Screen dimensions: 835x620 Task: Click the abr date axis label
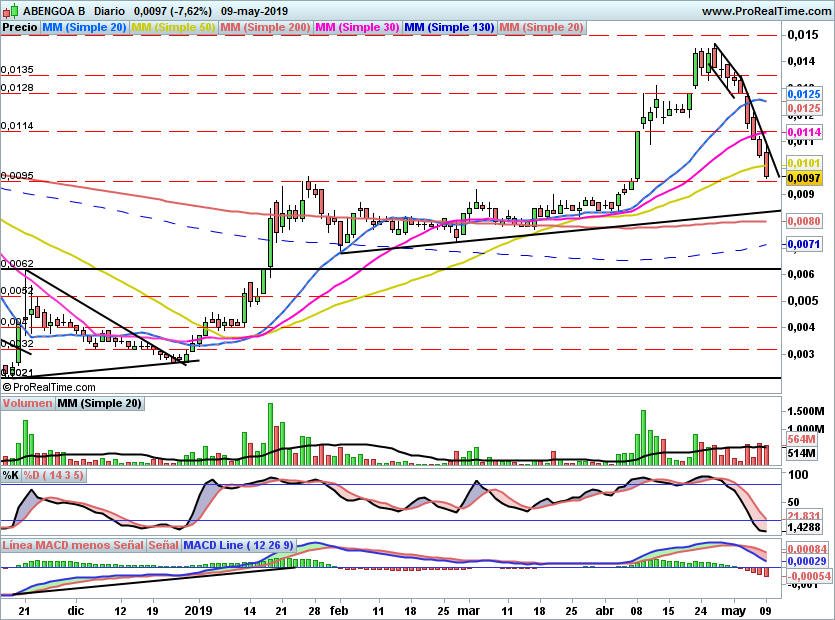coord(604,611)
